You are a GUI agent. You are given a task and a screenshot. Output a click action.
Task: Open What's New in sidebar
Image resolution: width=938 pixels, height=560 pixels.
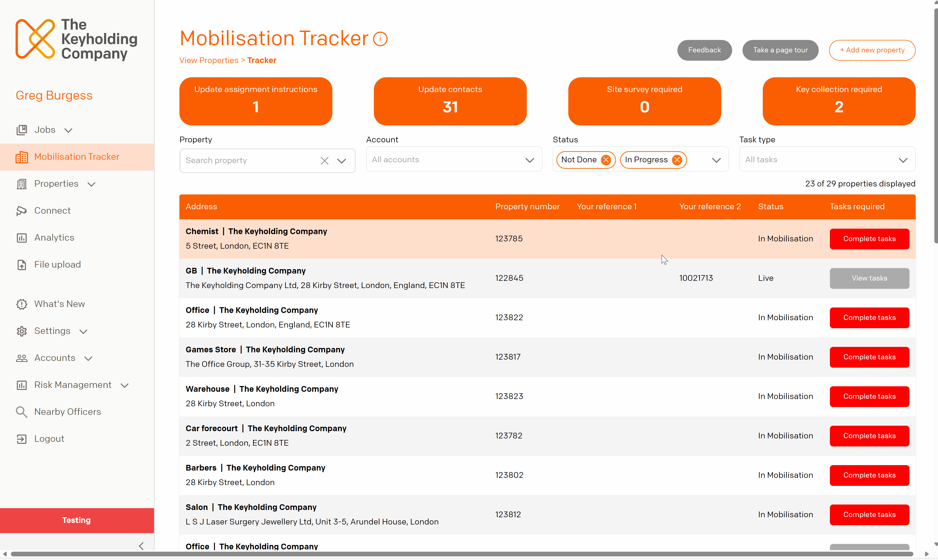coord(60,304)
